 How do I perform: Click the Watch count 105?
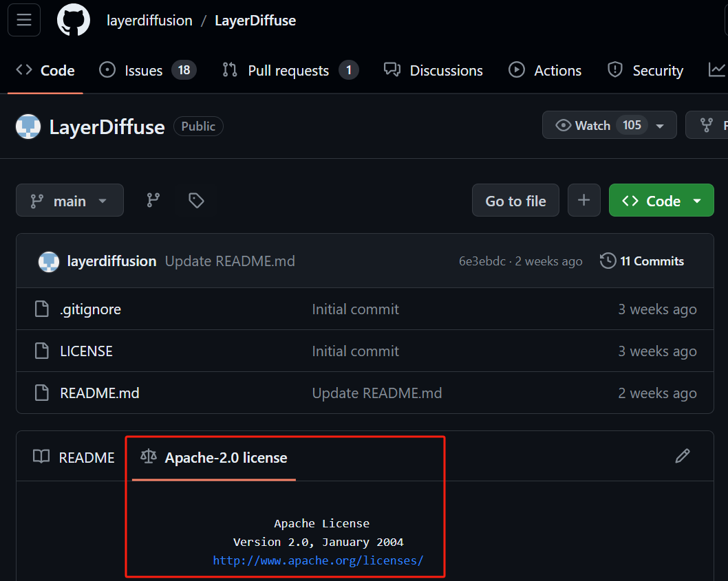pos(632,125)
